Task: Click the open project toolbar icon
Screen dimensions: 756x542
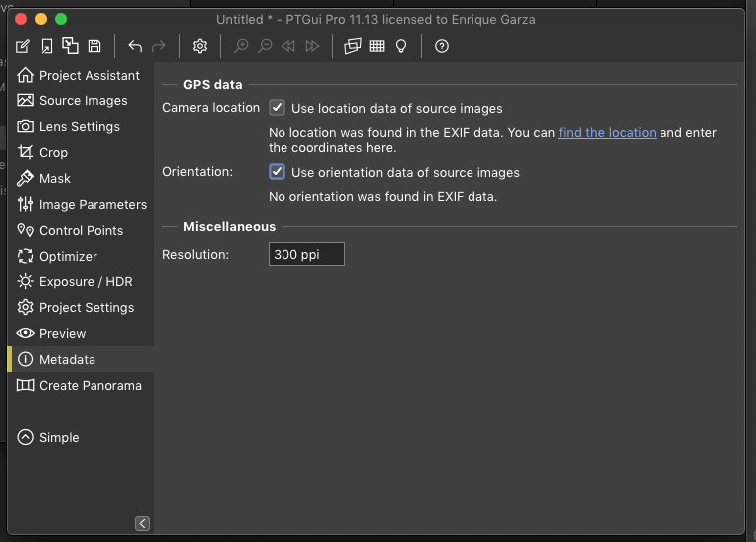Action: (x=47, y=46)
